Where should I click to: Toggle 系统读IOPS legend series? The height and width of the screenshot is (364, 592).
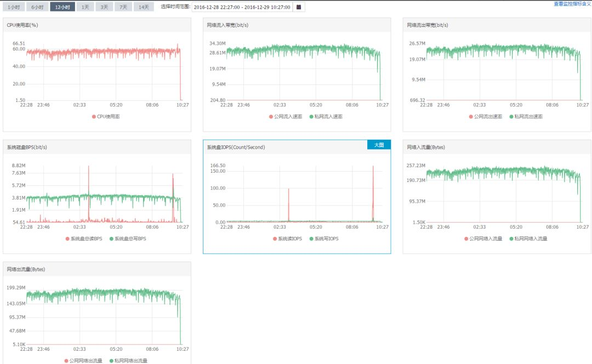(287, 238)
